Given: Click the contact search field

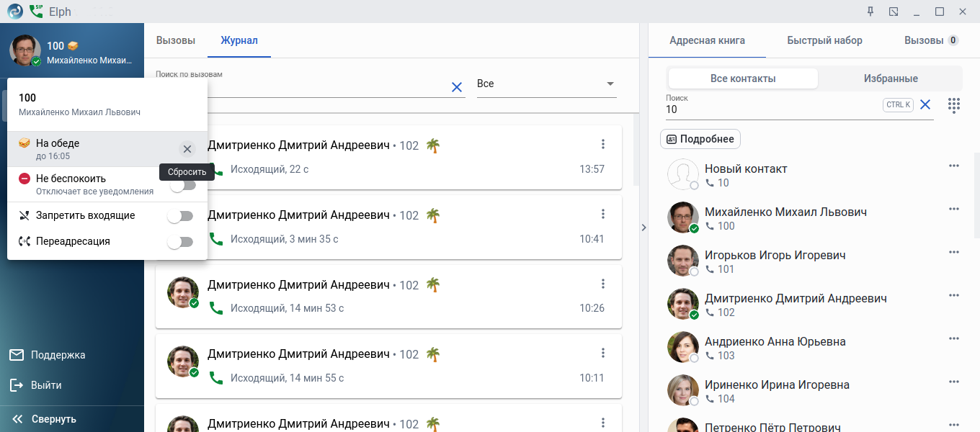Looking at the screenshot, I should pos(771,109).
